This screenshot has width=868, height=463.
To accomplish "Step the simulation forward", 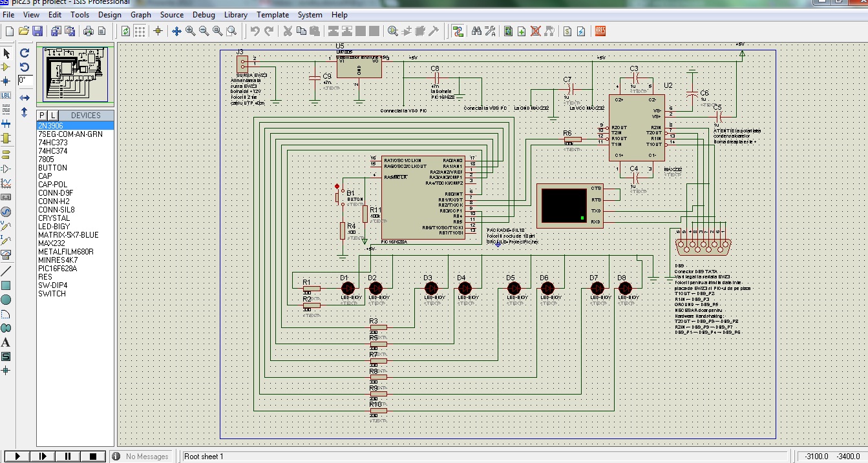I will tap(43, 457).
